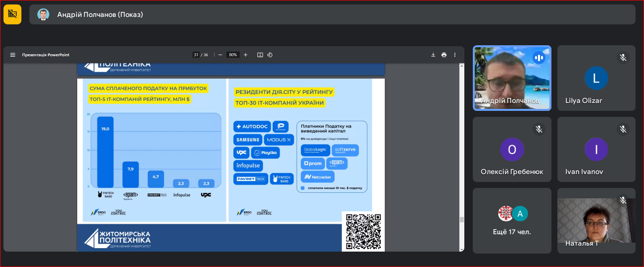The height and width of the screenshot is (267, 644).
Task: Open the PDF viewer sidebar menu icon
Action: coord(13,55)
